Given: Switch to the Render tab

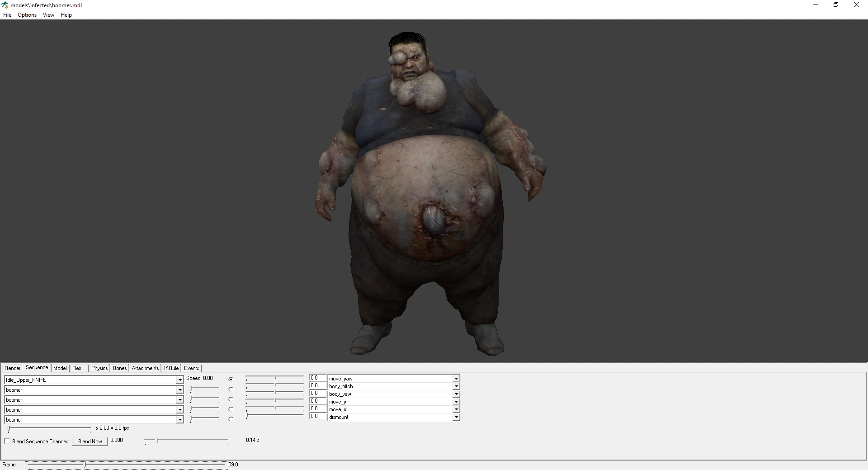Looking at the screenshot, I should pyautogui.click(x=13, y=368).
